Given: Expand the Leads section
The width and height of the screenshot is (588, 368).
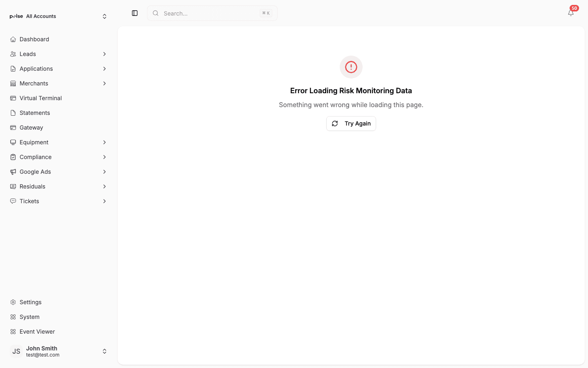Looking at the screenshot, I should pos(105,54).
